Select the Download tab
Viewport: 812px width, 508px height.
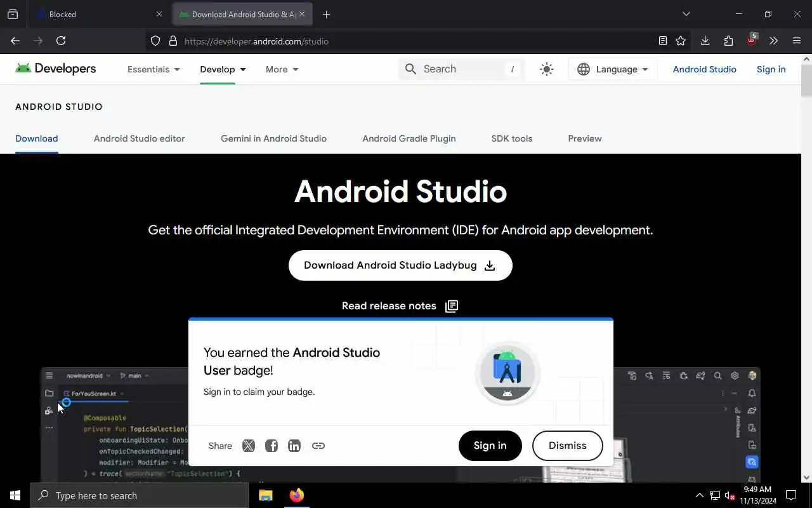click(x=37, y=138)
